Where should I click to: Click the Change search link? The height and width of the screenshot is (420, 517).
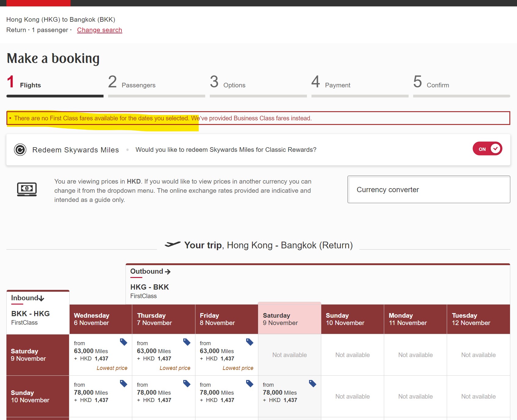pyautogui.click(x=100, y=30)
